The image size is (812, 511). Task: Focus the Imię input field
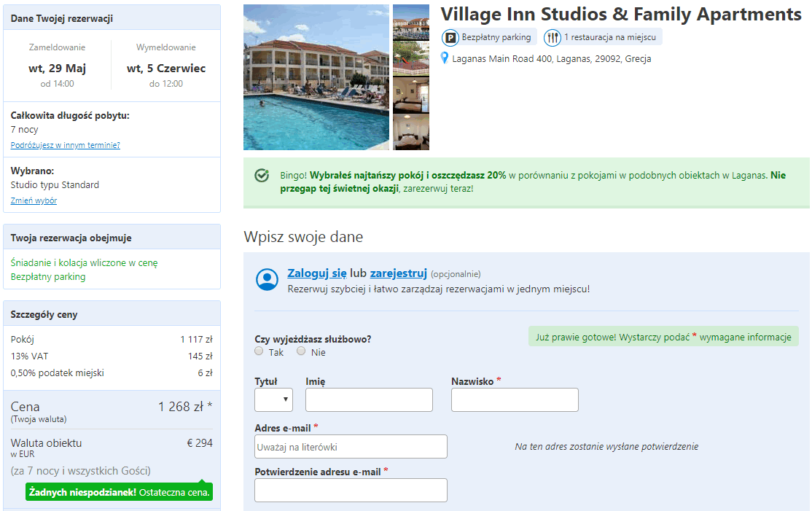point(369,399)
